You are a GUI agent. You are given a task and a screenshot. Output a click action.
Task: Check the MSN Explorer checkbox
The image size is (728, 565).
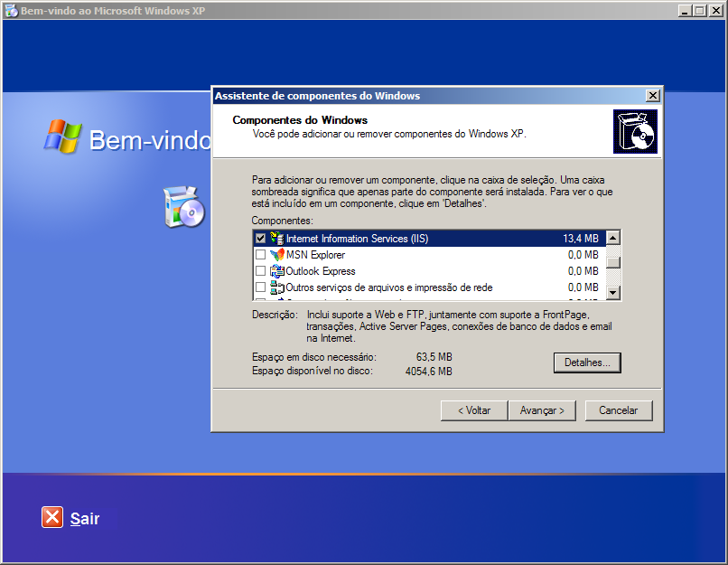260,255
